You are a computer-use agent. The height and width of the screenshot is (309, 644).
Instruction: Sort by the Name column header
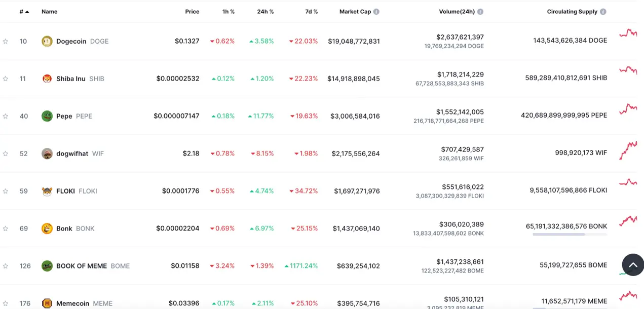(x=50, y=12)
